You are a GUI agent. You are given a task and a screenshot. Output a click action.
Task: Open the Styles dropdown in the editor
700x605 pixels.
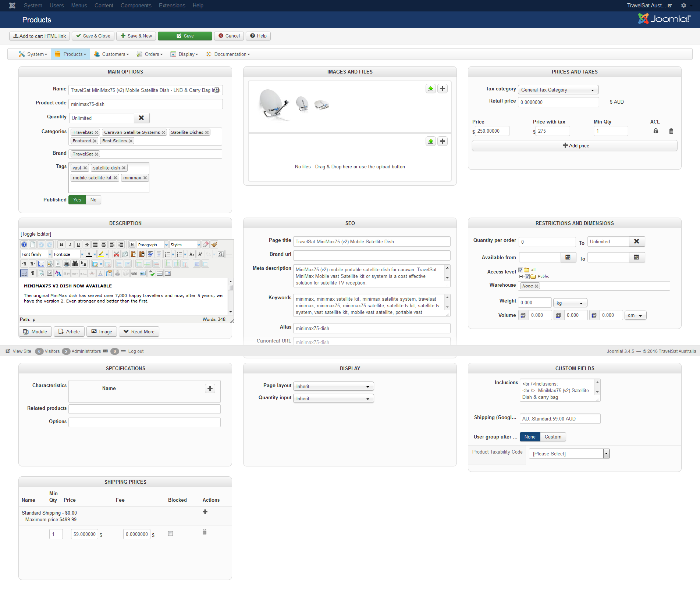[x=185, y=245]
